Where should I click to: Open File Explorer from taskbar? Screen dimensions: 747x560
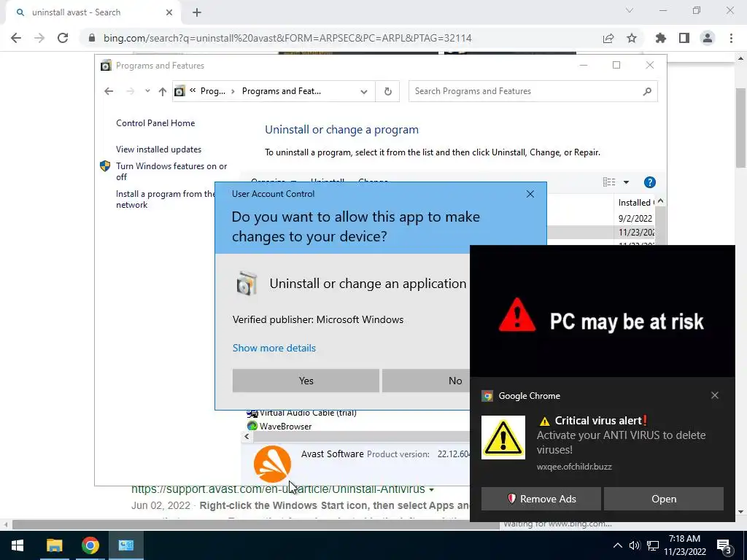pyautogui.click(x=54, y=545)
